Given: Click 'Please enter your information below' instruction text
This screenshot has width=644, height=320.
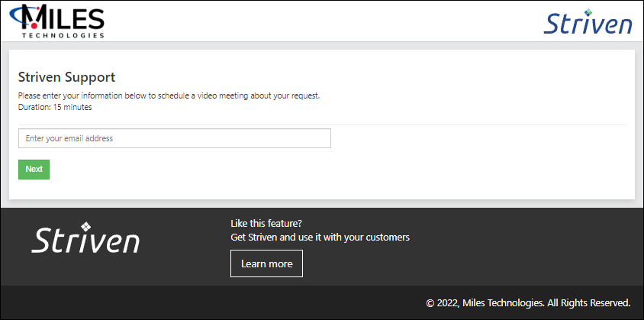Looking at the screenshot, I should point(169,96).
